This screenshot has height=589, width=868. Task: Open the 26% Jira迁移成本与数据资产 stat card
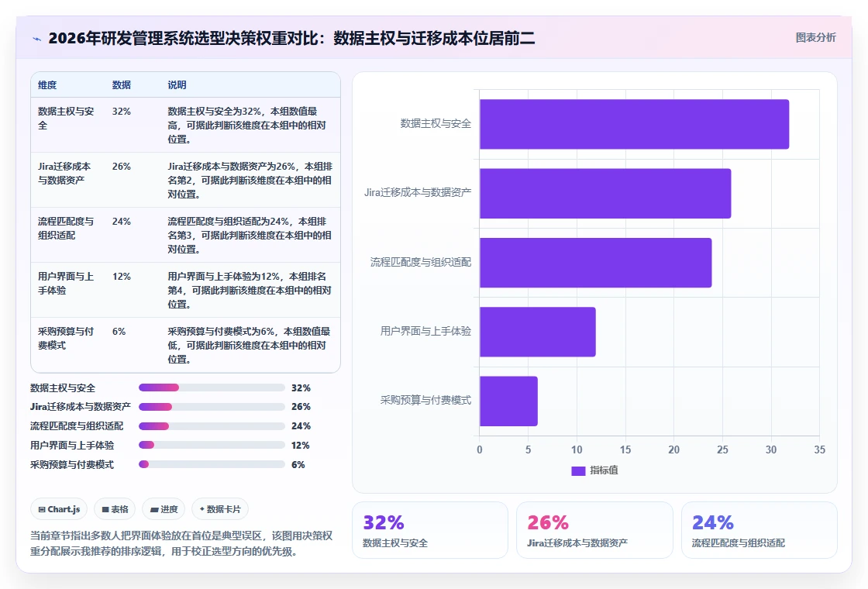click(x=594, y=530)
